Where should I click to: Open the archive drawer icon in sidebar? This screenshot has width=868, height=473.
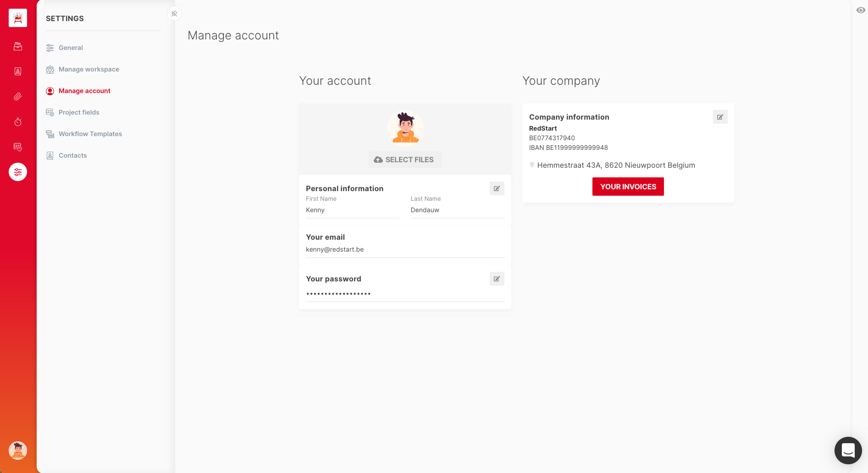click(x=18, y=46)
